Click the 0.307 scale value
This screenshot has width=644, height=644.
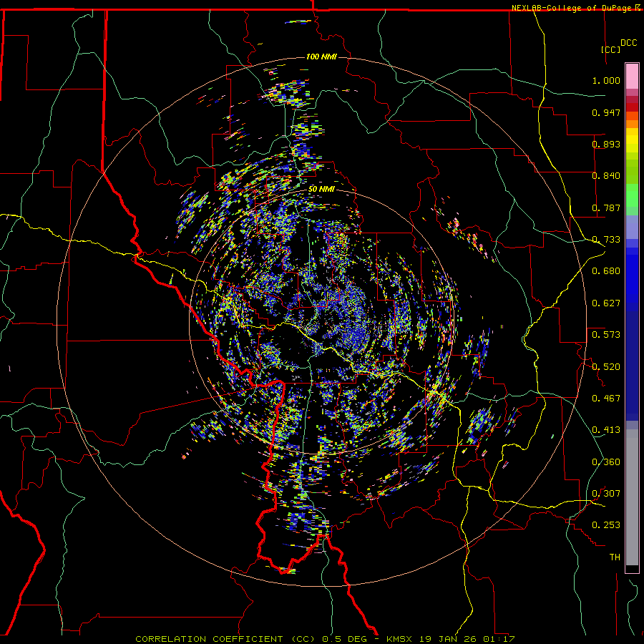coord(606,494)
